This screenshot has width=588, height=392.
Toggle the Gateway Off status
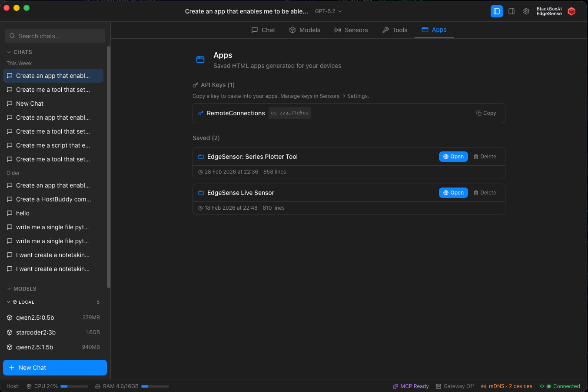(455, 386)
